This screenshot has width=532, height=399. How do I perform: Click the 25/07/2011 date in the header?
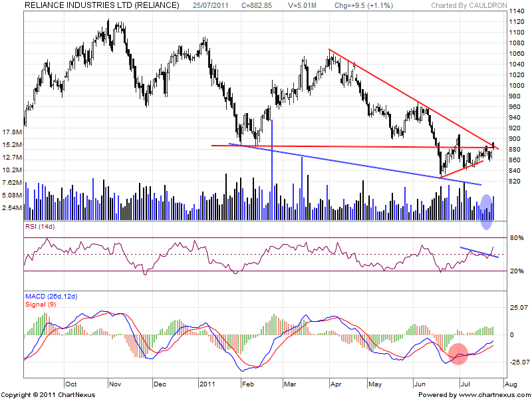[x=211, y=5]
